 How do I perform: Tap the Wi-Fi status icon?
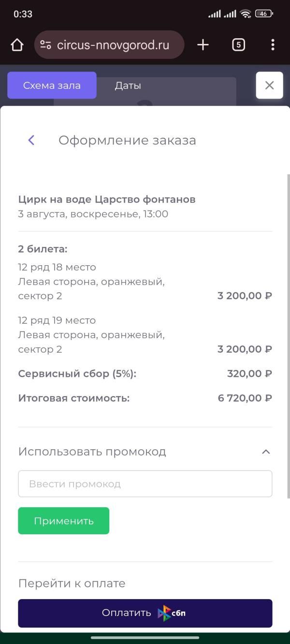tap(246, 14)
